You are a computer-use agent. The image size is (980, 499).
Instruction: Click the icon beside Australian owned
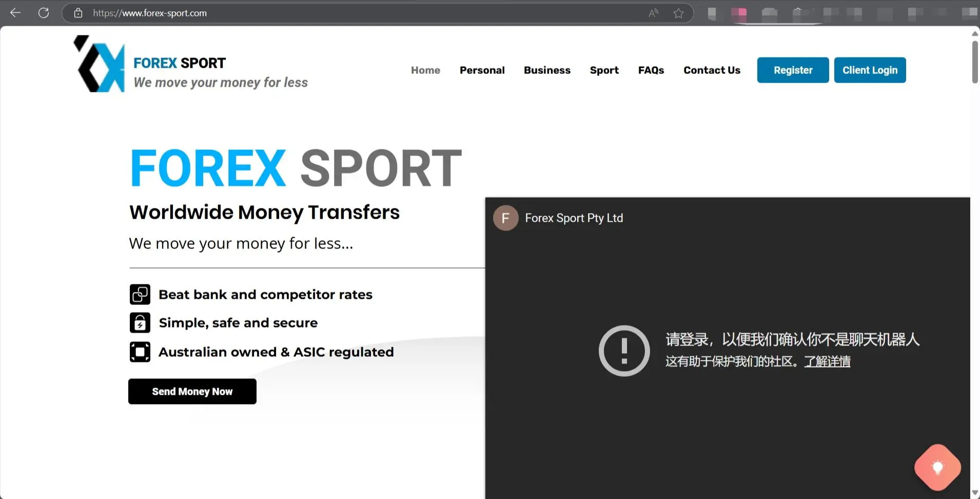(140, 352)
